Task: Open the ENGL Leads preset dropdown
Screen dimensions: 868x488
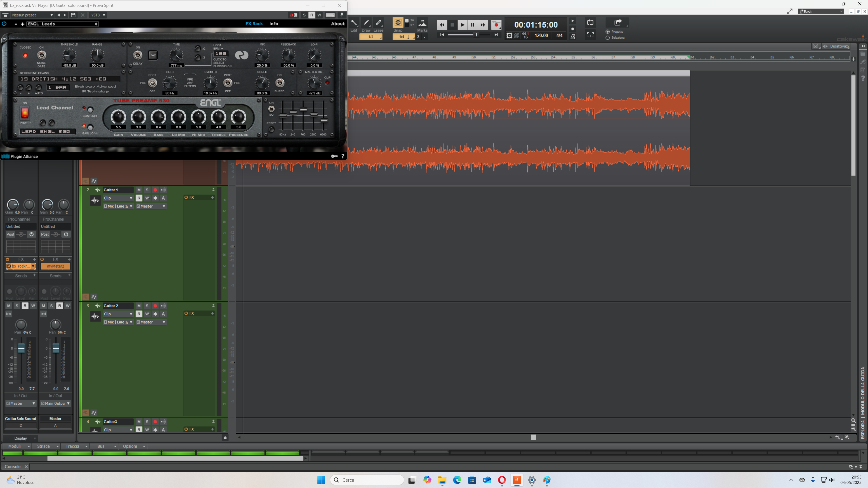Action: click(63, 24)
